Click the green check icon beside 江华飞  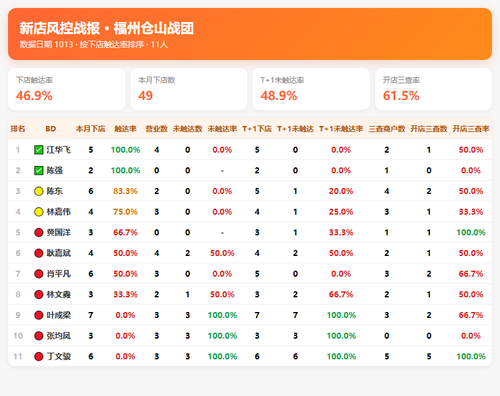tap(39, 150)
